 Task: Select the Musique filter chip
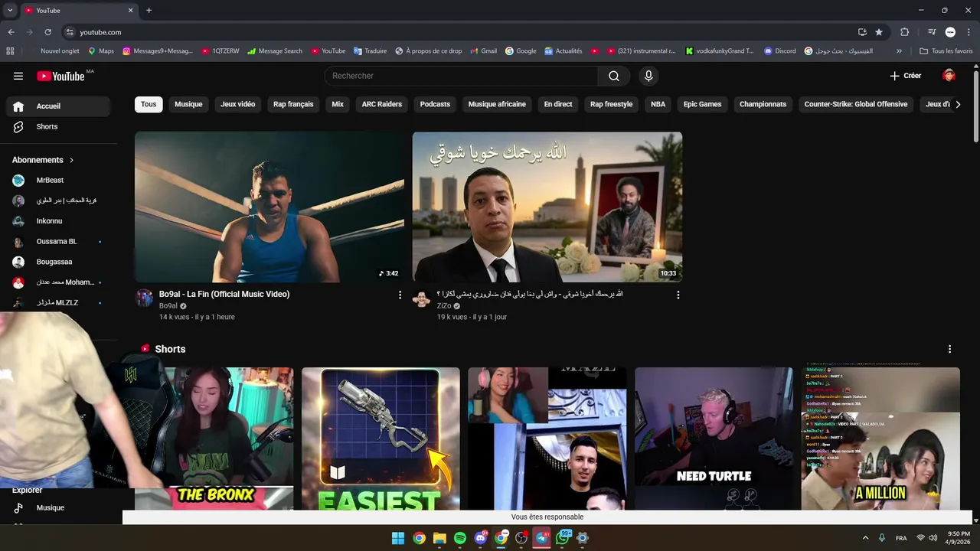click(188, 104)
